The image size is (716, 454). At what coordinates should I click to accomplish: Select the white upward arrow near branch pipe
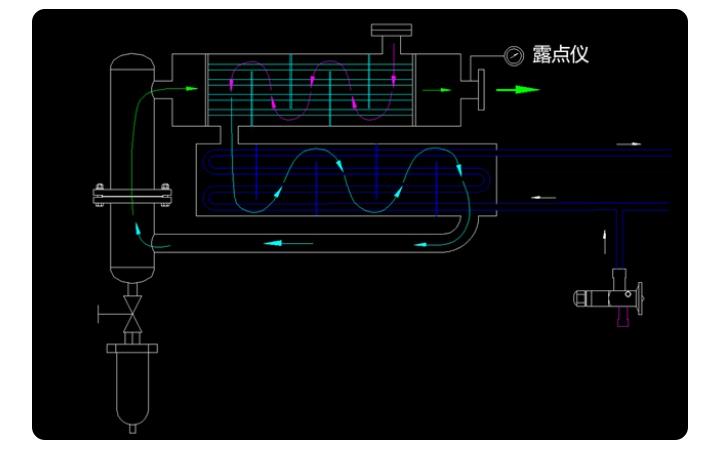click(603, 239)
